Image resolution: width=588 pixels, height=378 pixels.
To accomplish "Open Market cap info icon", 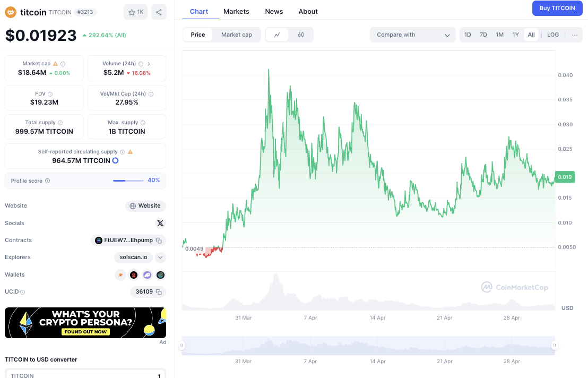I will 63,64.
